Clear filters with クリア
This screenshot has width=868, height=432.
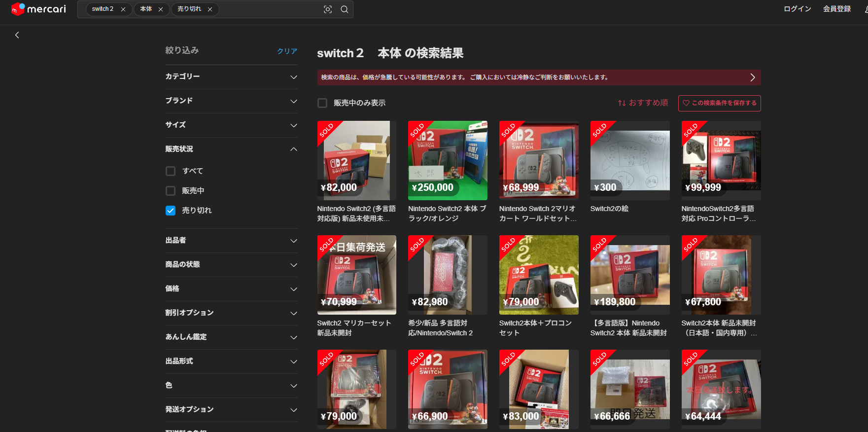(x=287, y=51)
